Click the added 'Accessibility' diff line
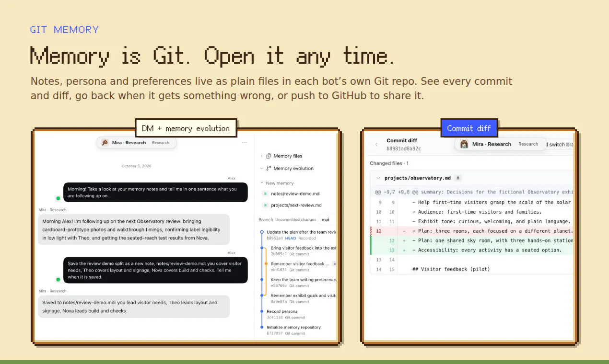 pos(472,250)
